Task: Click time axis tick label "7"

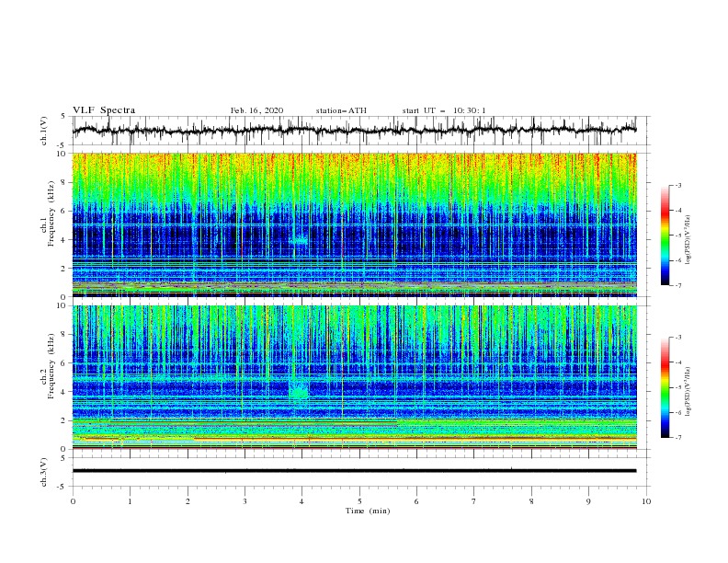Action: (x=474, y=501)
